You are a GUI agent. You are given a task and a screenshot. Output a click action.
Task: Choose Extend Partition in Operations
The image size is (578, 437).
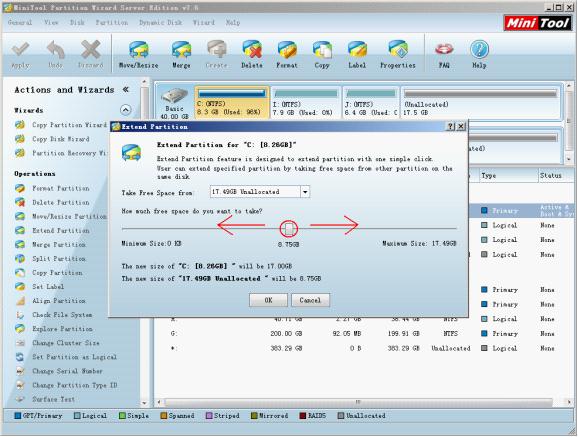coord(52,230)
